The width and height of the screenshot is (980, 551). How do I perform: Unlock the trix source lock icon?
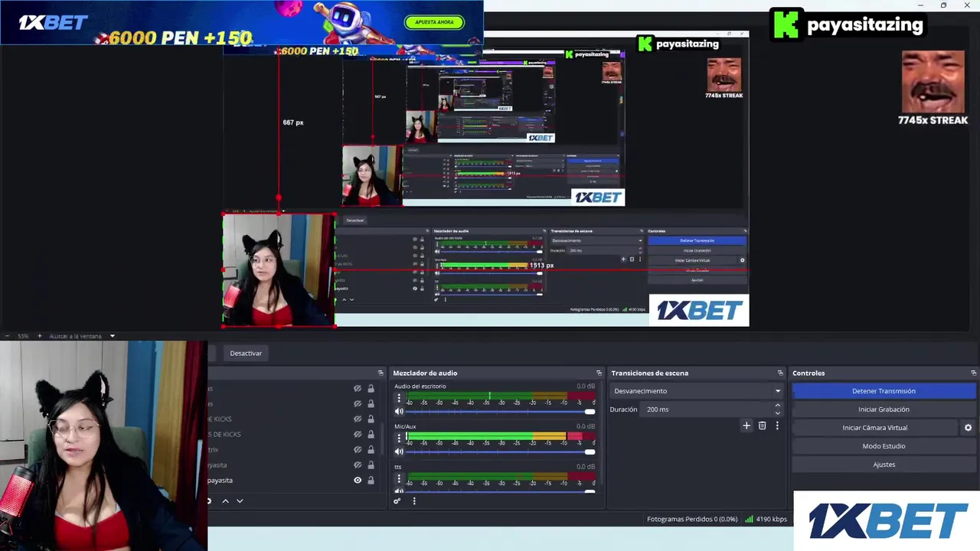(x=371, y=450)
